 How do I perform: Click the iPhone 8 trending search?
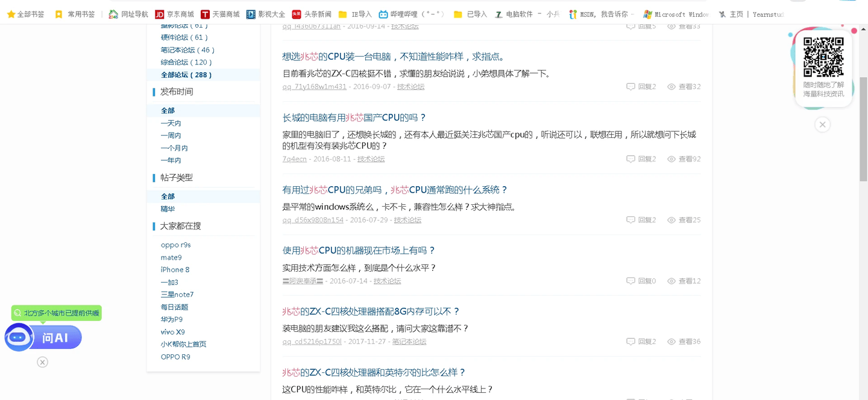[175, 270]
